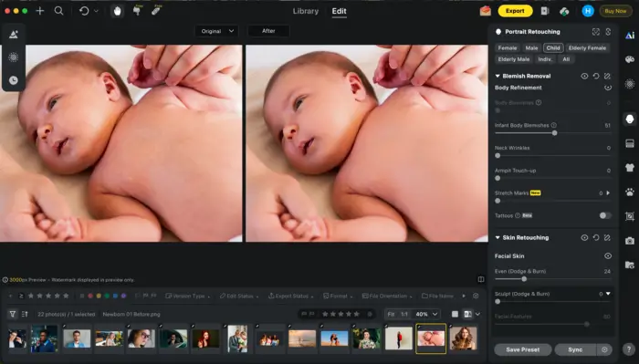
Task: Enable the Tattoos toggle switch
Action: [605, 215]
